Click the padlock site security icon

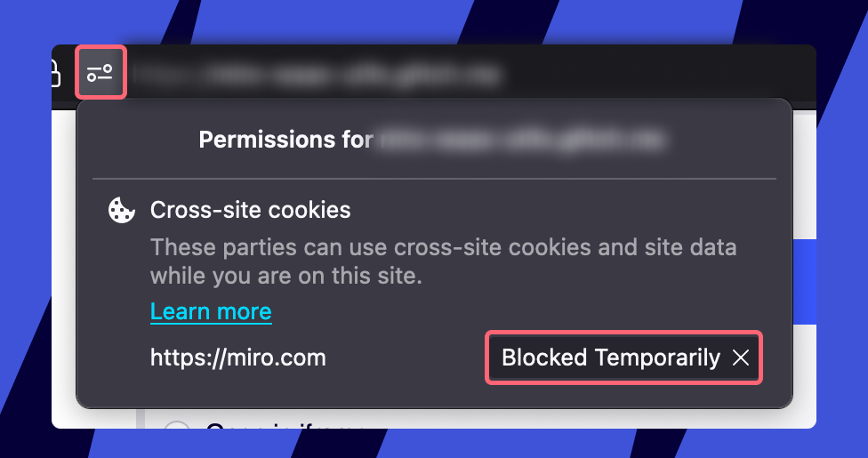[x=55, y=73]
